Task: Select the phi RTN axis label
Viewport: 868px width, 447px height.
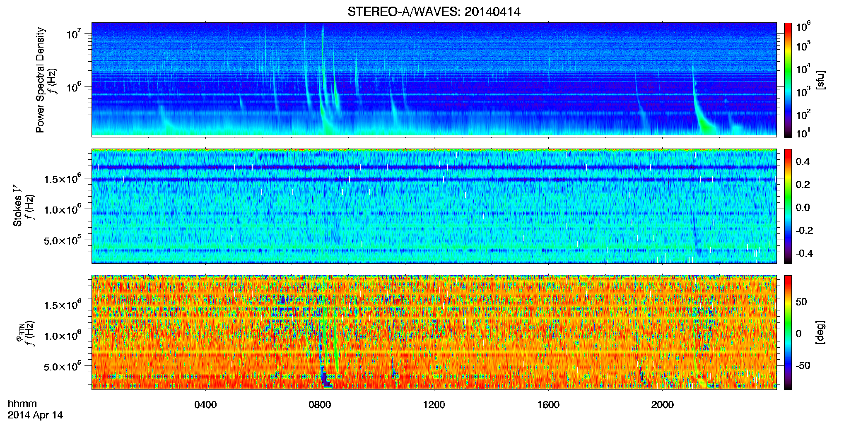Action: tap(19, 333)
